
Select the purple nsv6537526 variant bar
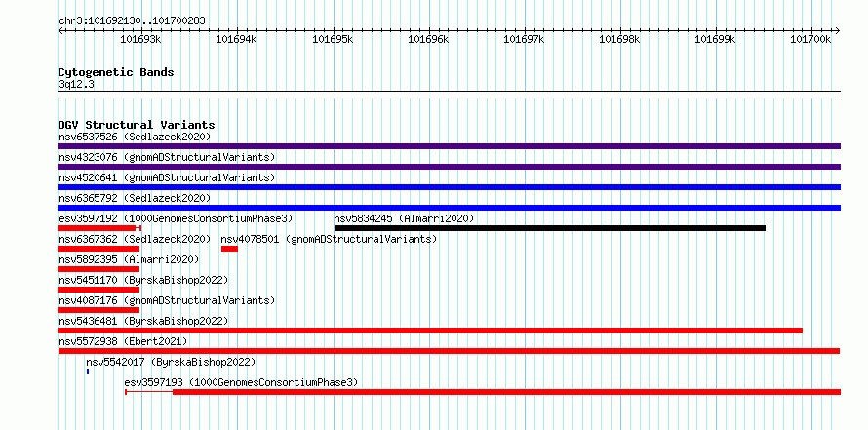click(x=449, y=146)
